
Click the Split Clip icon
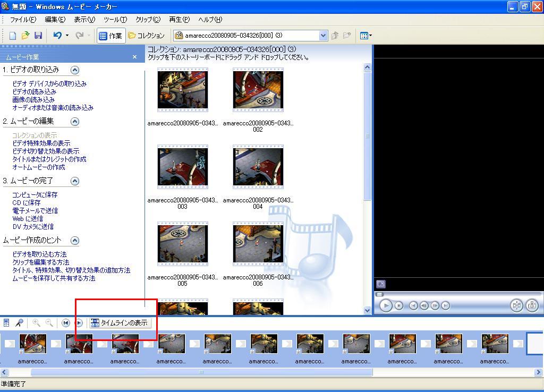click(x=516, y=305)
